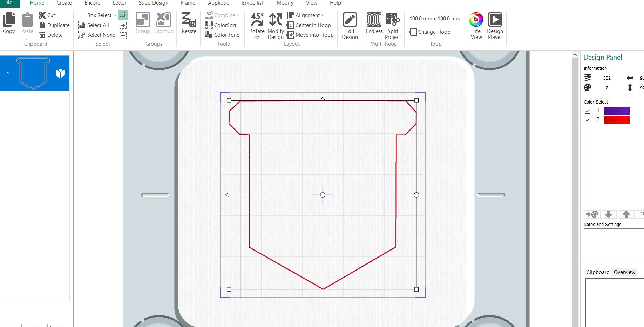Open Life View preview
This screenshot has width=644, height=327.
476,26
